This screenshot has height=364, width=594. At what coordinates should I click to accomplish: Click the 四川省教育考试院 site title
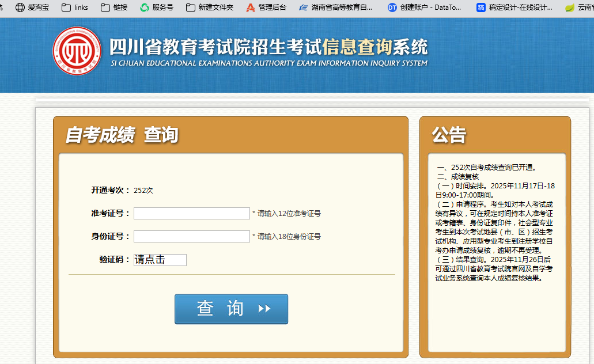point(268,47)
